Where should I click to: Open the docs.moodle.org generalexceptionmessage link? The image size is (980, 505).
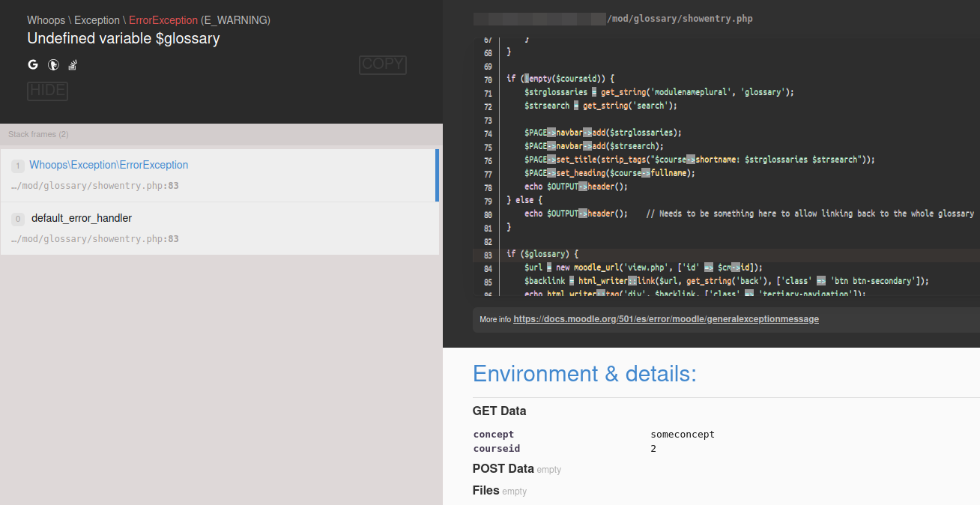[x=666, y=319]
